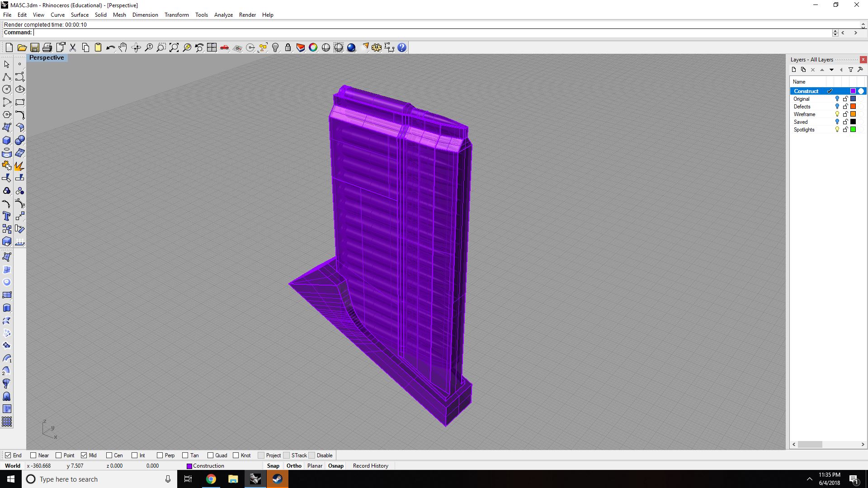
Task: Click the command history up-down stepper
Action: pos(835,33)
